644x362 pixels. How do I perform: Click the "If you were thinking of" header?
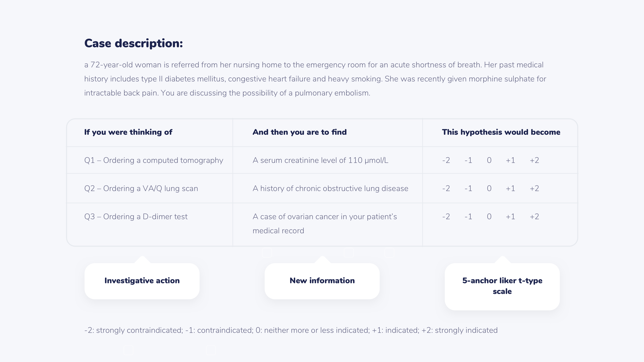click(x=128, y=132)
